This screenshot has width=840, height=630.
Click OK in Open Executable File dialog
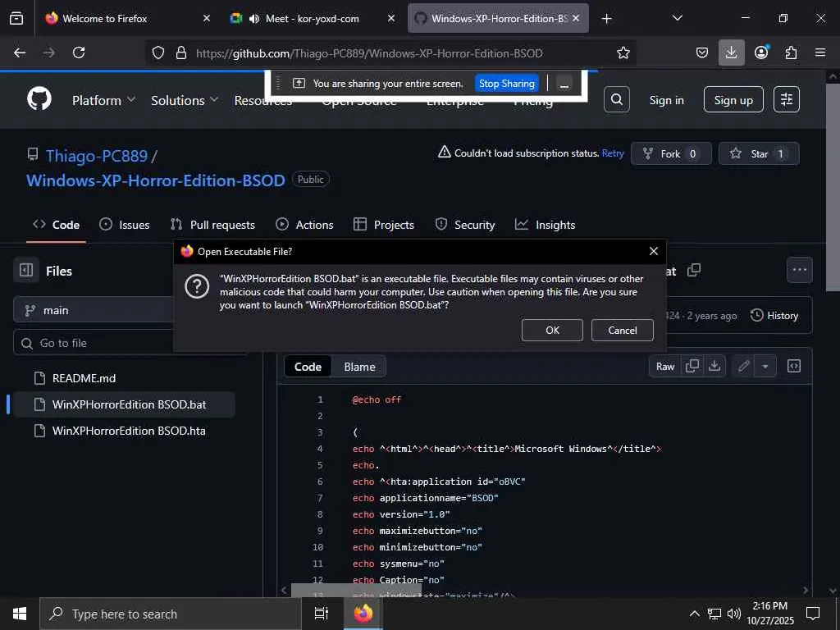pos(552,330)
